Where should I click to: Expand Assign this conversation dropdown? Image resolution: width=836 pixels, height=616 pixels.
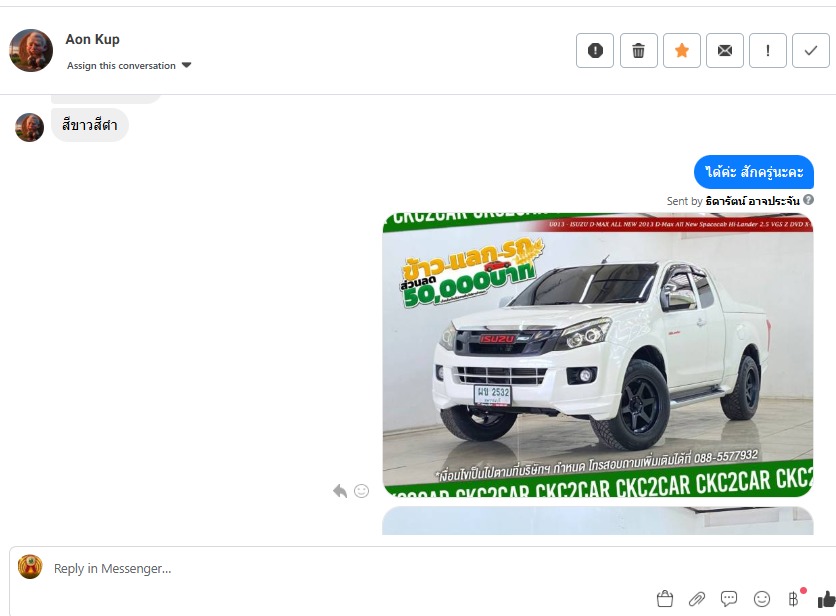click(x=128, y=66)
